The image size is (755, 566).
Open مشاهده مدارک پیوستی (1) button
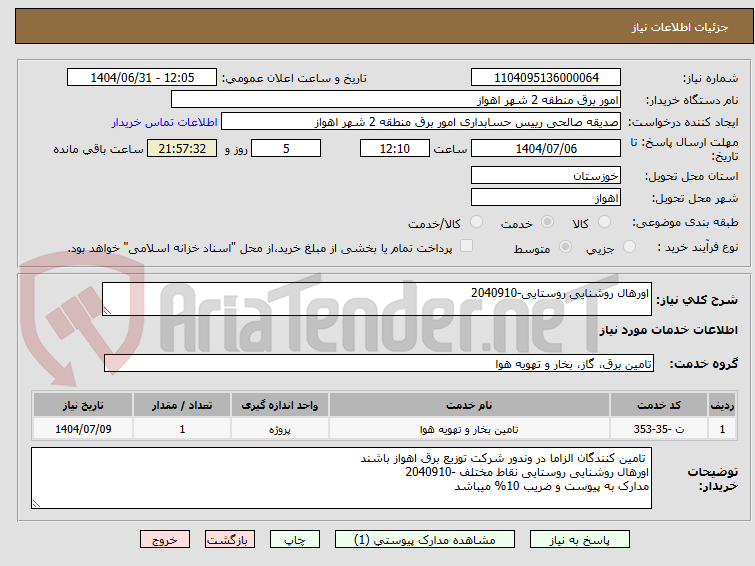(425, 540)
